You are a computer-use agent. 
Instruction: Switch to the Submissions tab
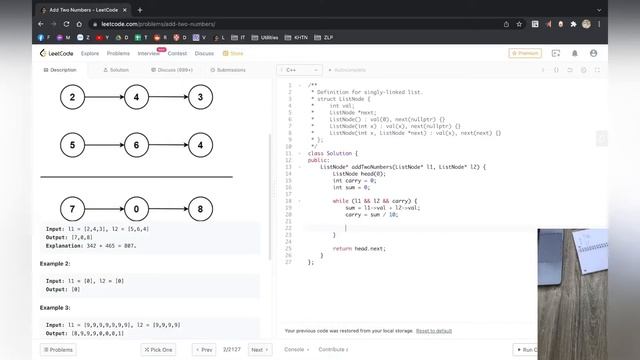click(228, 70)
